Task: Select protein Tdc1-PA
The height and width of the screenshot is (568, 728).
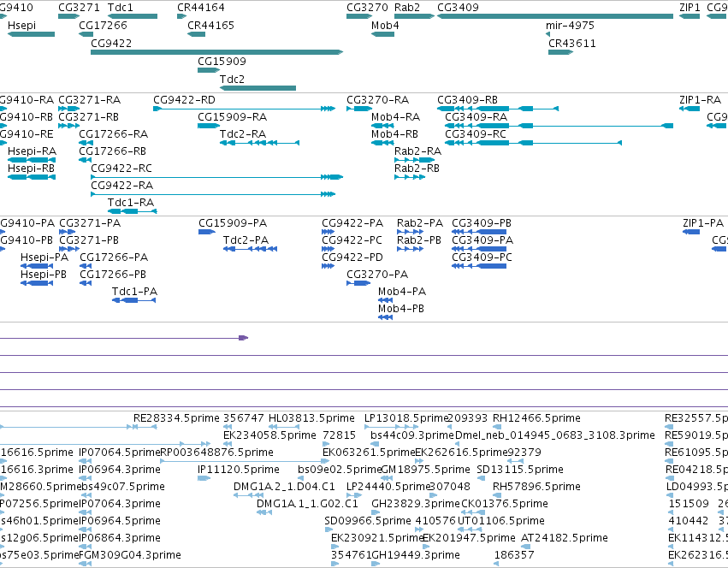Action: coord(133,300)
